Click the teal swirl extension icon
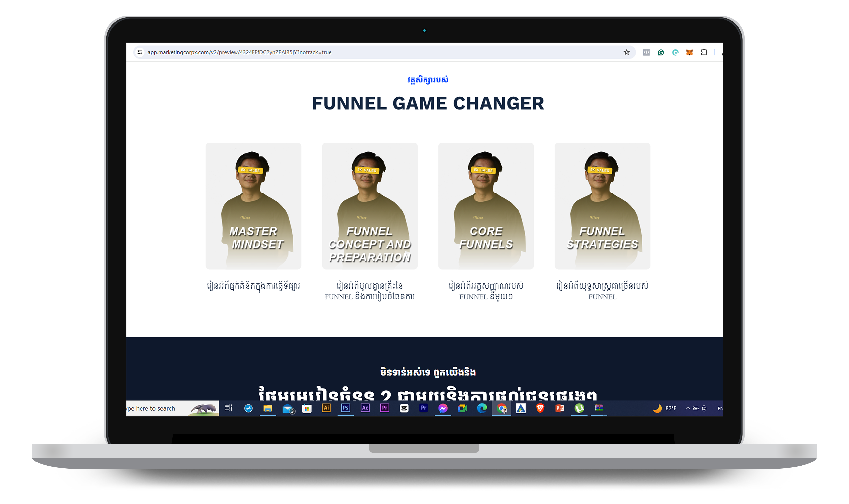This screenshot has width=849, height=504. point(675,52)
